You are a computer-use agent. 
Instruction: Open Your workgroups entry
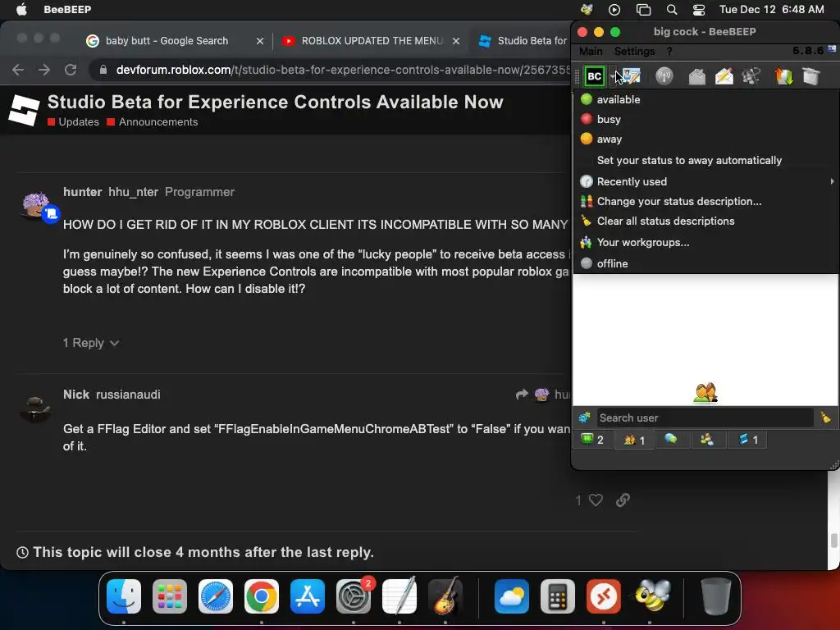click(x=705, y=242)
